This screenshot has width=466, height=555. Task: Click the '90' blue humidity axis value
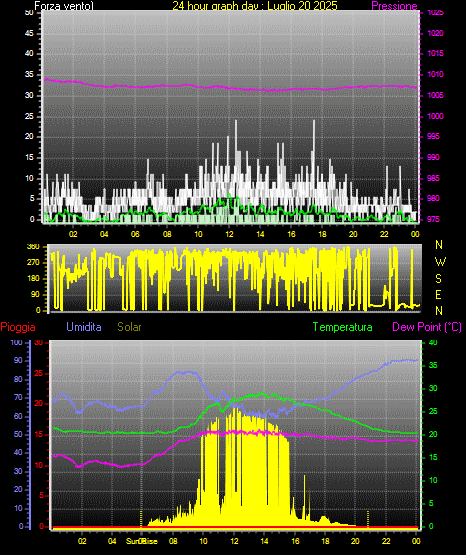(18, 360)
